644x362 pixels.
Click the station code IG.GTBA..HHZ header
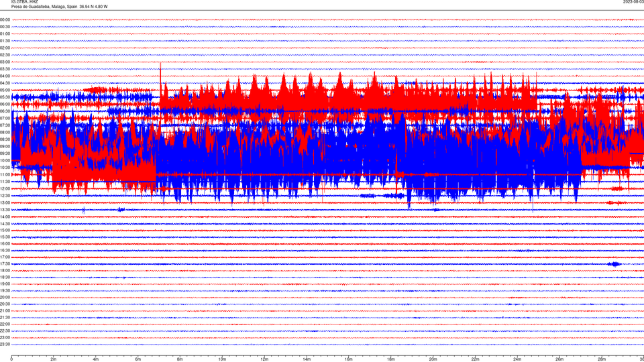pyautogui.click(x=24, y=1)
